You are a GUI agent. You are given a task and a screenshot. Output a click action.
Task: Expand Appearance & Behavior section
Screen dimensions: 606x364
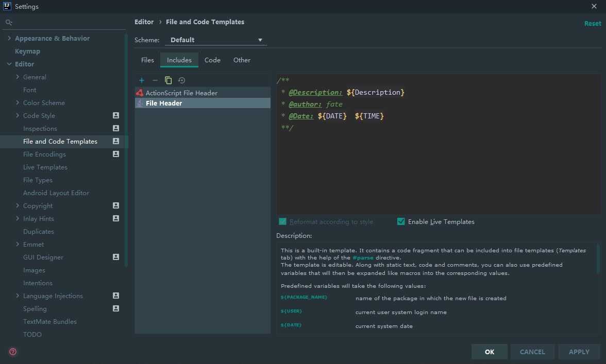(9, 38)
